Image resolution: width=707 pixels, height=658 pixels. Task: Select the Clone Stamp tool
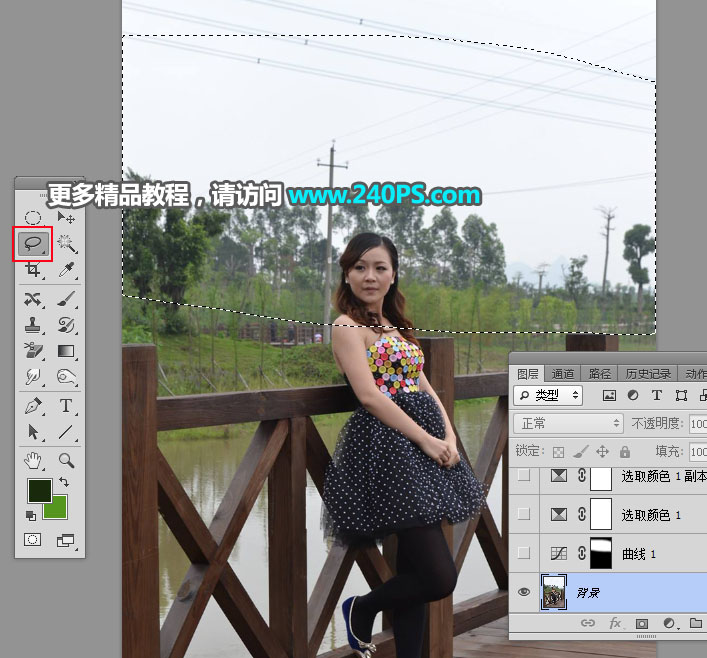tap(33, 325)
